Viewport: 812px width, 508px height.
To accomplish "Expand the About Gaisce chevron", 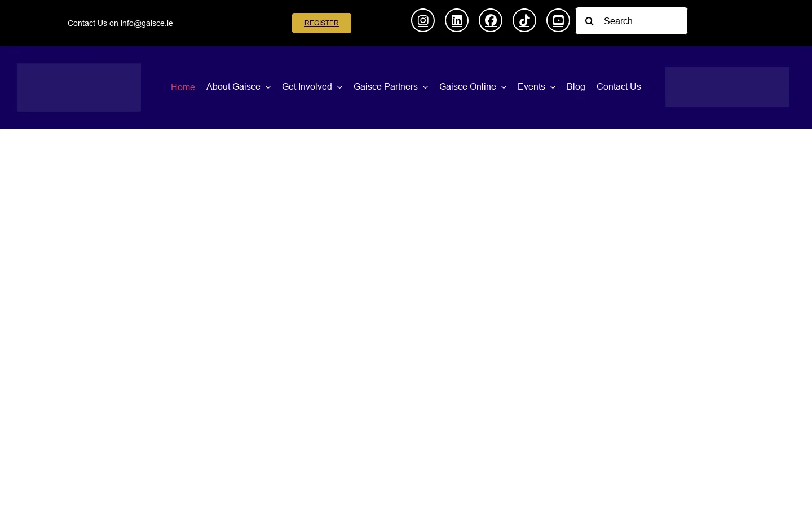I will [x=268, y=87].
